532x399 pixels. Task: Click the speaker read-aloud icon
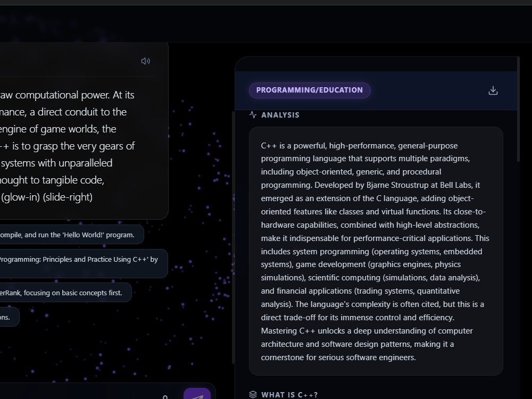tap(146, 61)
